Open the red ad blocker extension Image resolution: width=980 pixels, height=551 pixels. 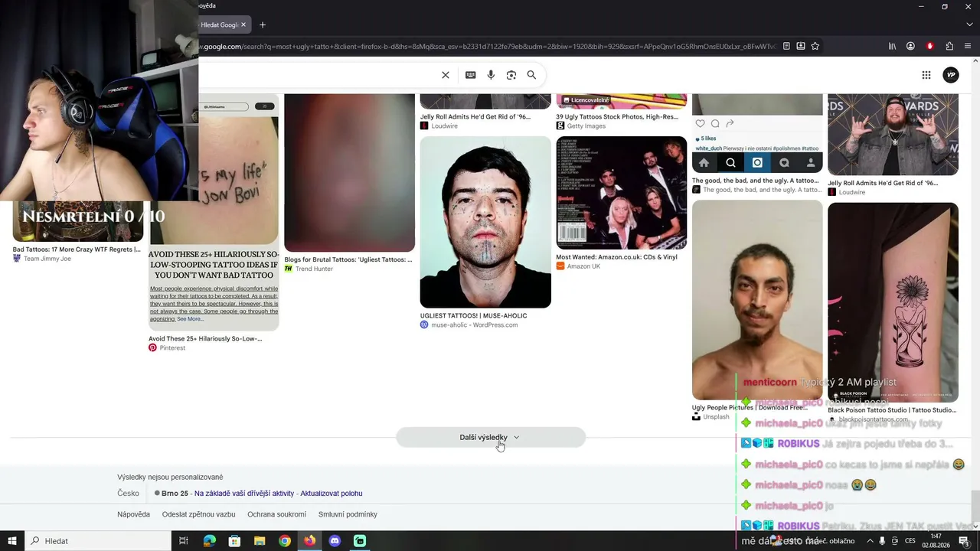(930, 46)
